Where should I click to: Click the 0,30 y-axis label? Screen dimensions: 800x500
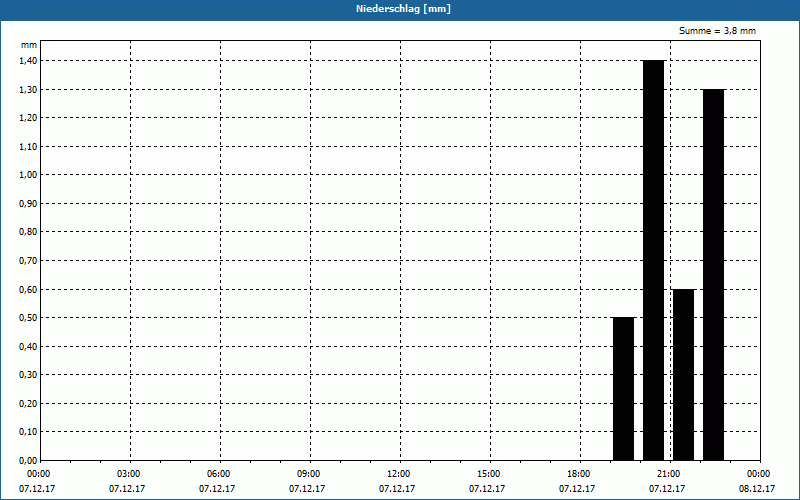(28, 375)
